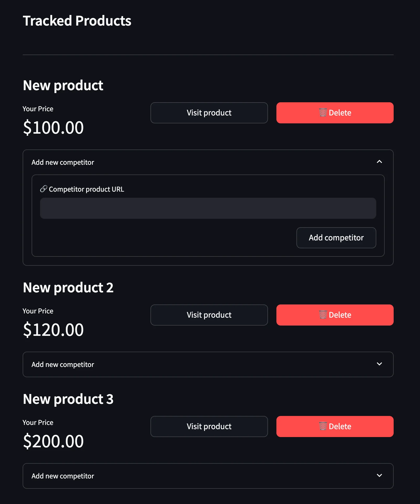Click the link icon beside Competitor product URL

43,189
